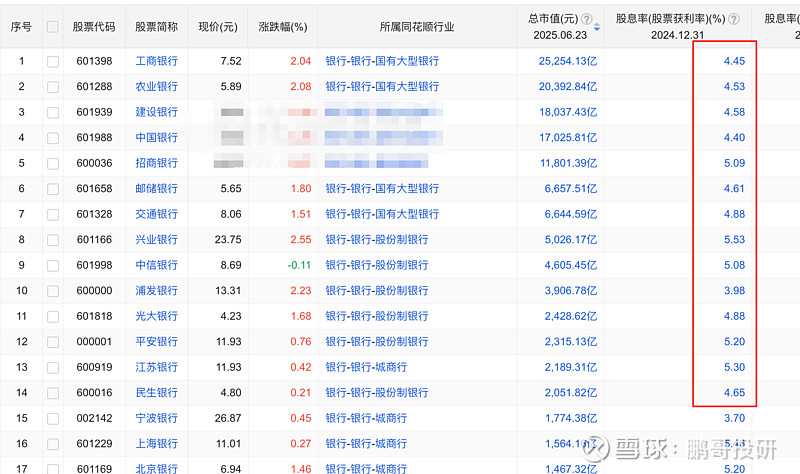This screenshot has width=800, height=474.
Task: Sort by 涨跌幅(%) column header
Action: click(x=283, y=27)
